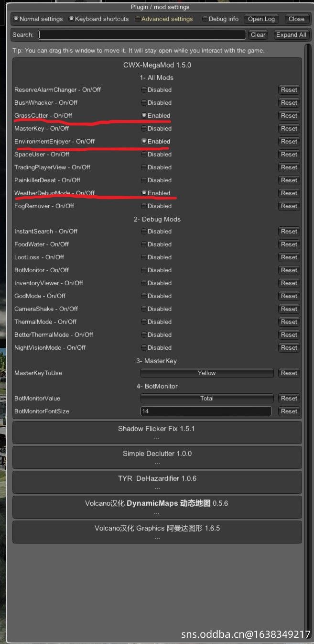The image size is (314, 644).
Task: Enable the BetterThermalMode toggle
Action: pyautogui.click(x=156, y=335)
